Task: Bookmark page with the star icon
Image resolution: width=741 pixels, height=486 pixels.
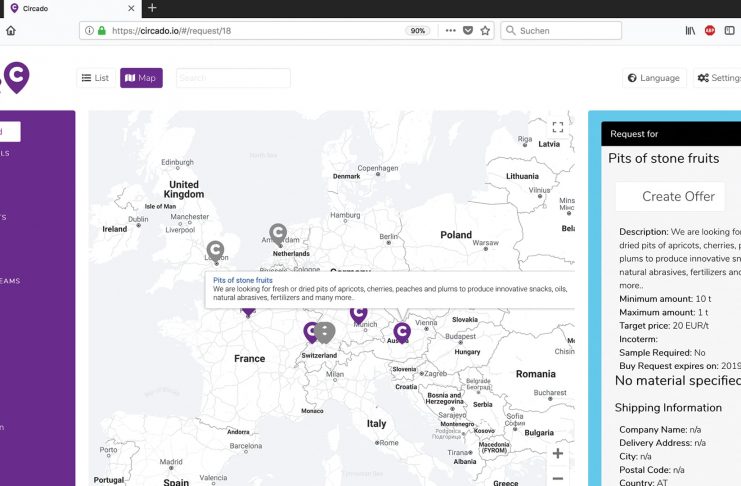Action: (x=485, y=31)
